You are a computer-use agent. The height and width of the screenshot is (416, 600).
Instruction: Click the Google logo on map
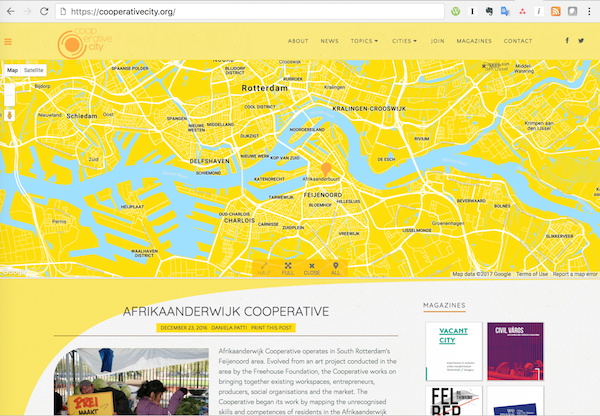click(14, 272)
